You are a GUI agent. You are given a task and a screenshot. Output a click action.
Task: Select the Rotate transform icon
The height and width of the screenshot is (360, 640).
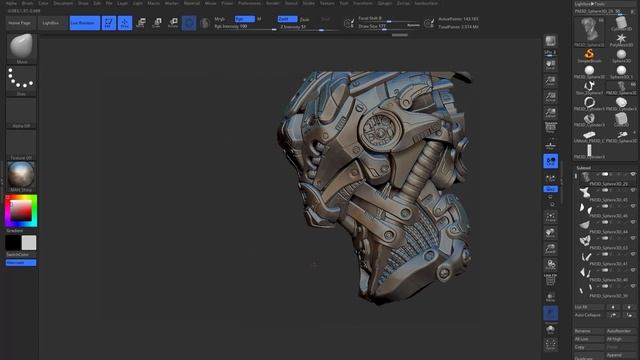173,23
